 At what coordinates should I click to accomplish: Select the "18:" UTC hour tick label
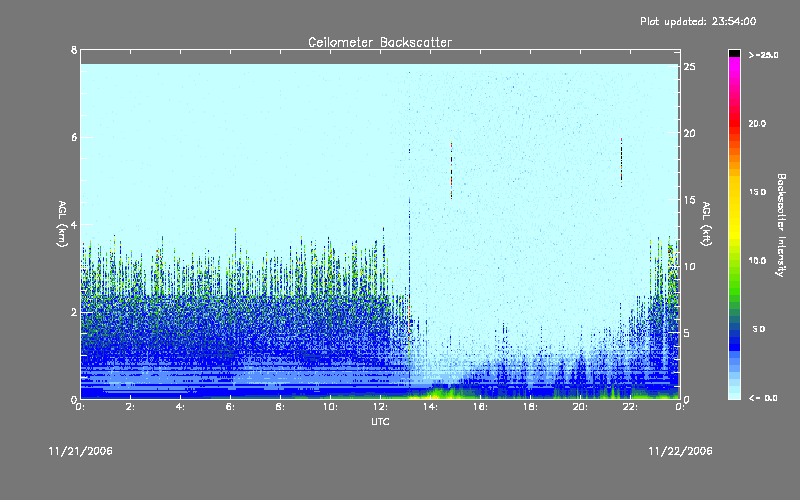click(x=530, y=407)
